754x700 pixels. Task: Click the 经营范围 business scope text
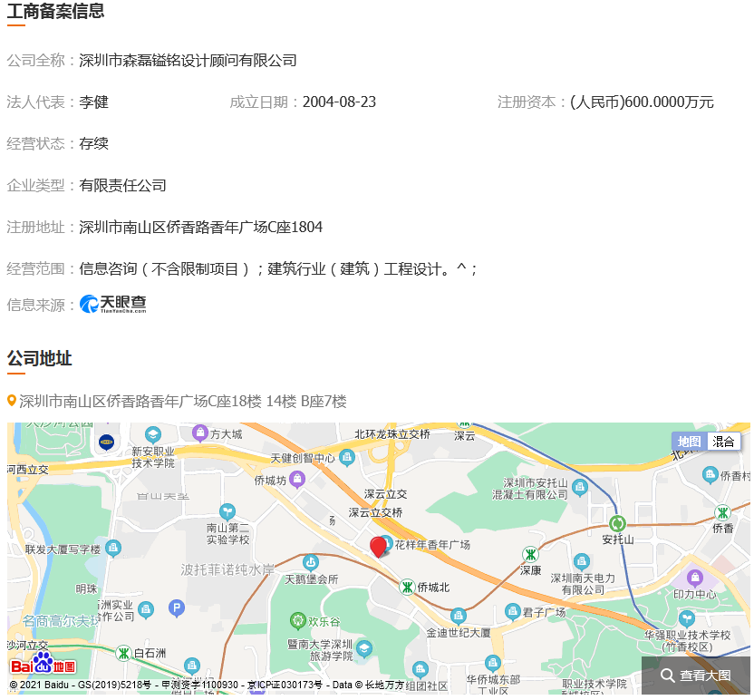(x=277, y=268)
